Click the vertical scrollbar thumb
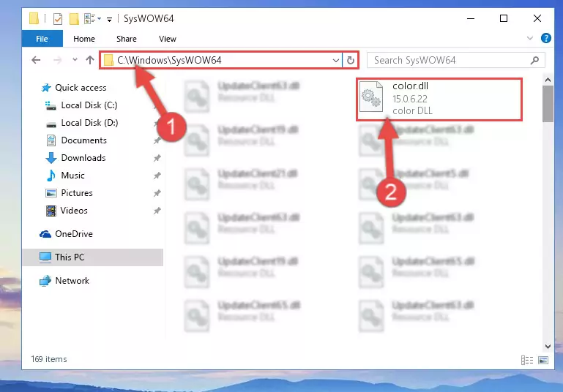Screen dimensions: 563x392 pos(548,104)
